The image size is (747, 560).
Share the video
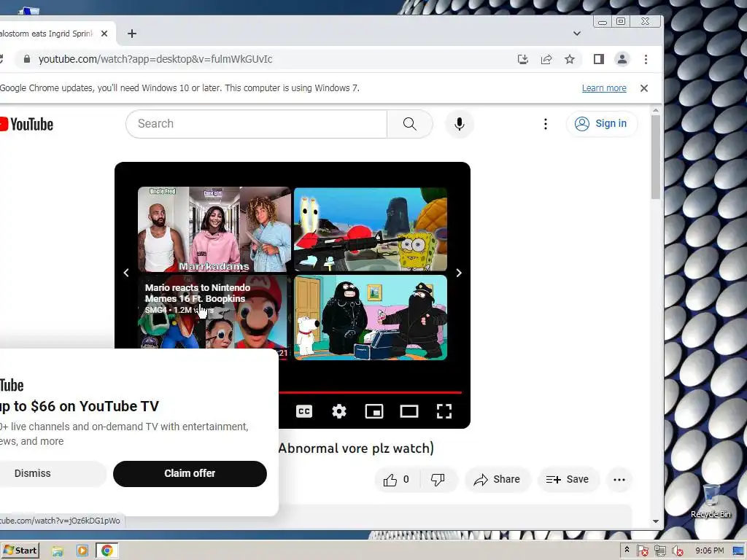pos(497,480)
